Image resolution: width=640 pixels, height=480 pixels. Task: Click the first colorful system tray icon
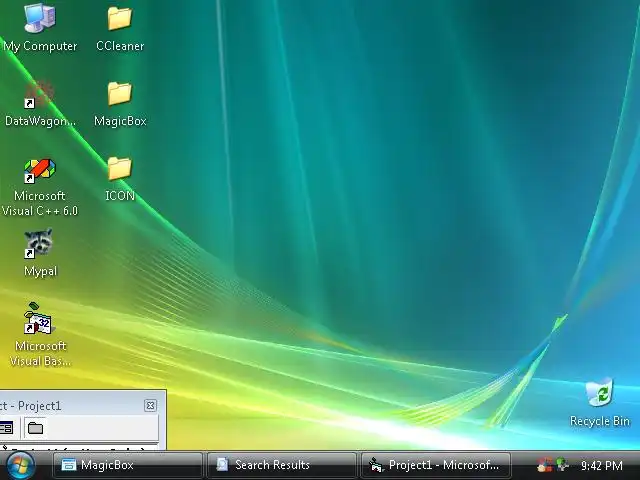(x=544, y=465)
